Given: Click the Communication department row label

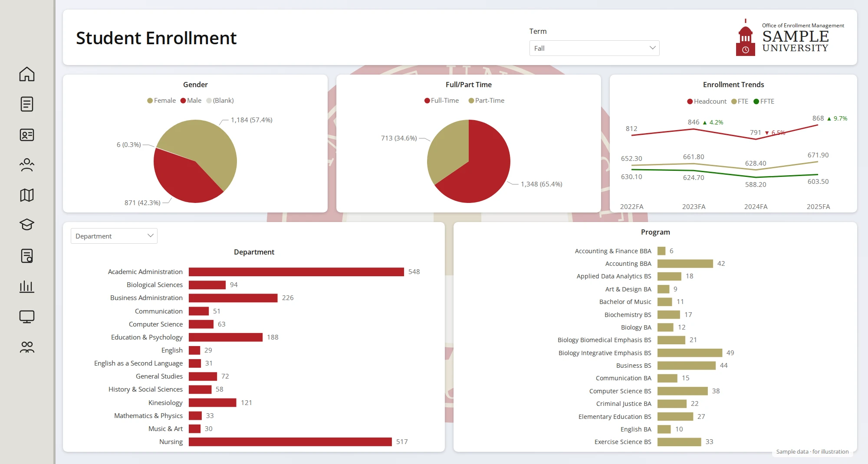Looking at the screenshot, I should click(x=159, y=311).
